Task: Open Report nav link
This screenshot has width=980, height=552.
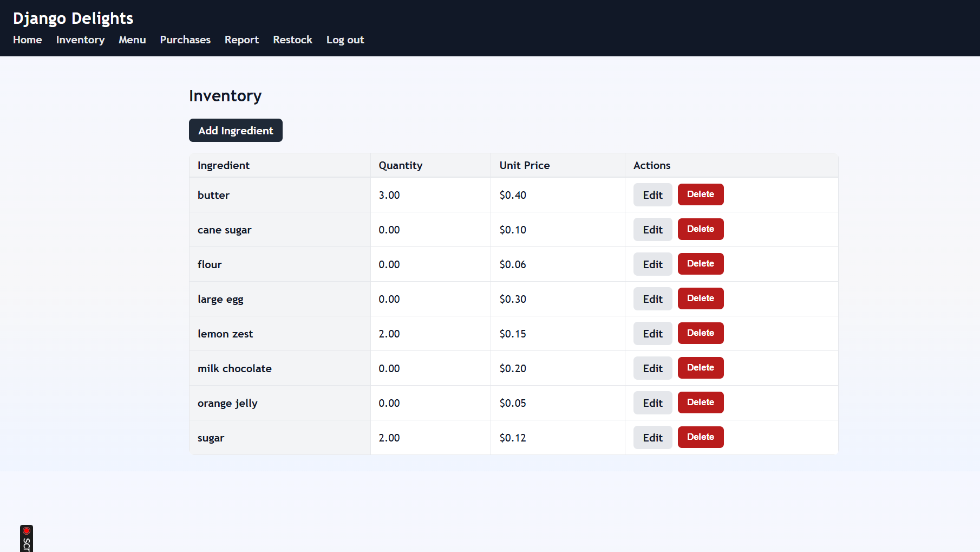Action: point(241,40)
